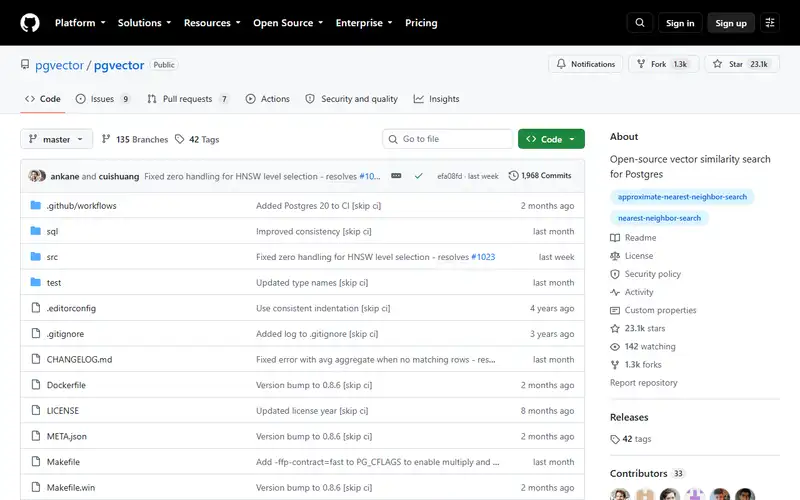The width and height of the screenshot is (800, 500).
Task: Click the approximate-nearest-neighbor-search topic
Action: point(682,197)
